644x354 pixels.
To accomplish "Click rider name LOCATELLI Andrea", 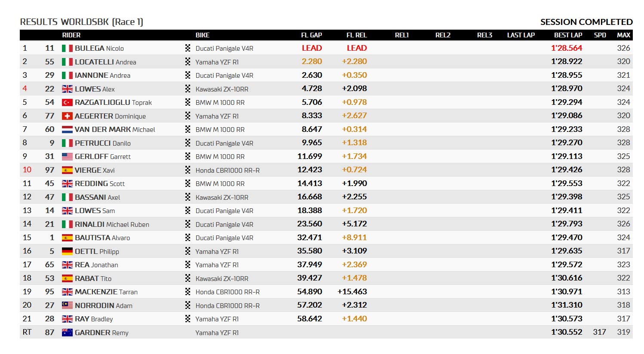I will click(x=105, y=62).
